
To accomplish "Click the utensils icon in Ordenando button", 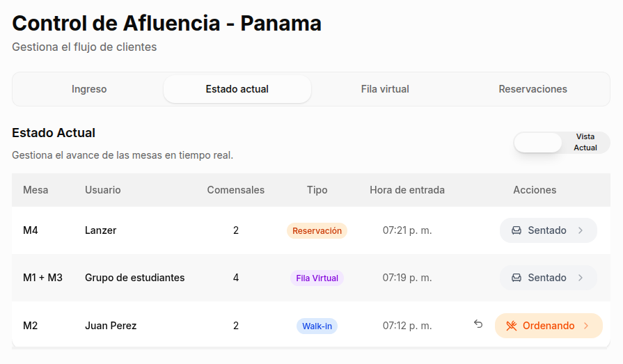I will [x=512, y=326].
